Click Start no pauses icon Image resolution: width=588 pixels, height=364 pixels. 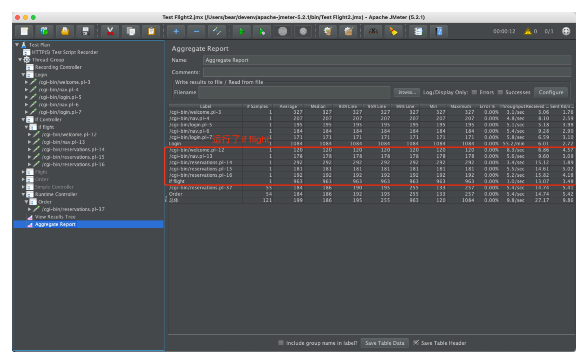click(262, 31)
